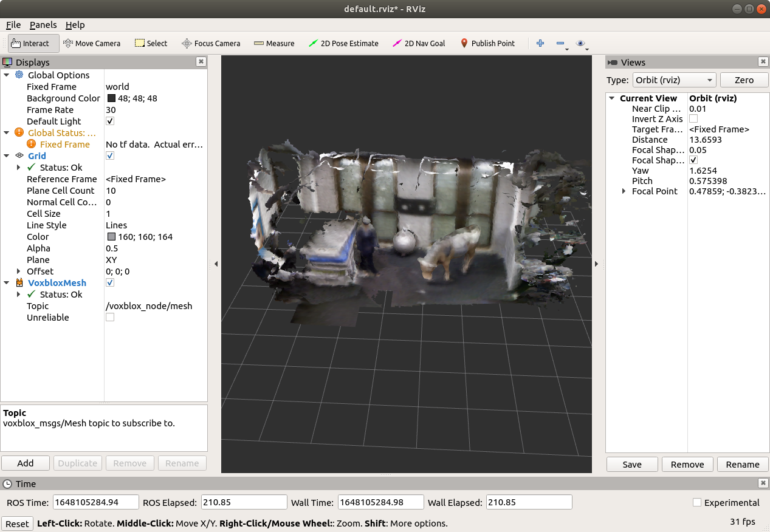Screen dimensions: 770x532
Task: Disable the VoxbloxMesh display checkbox
Action: (x=110, y=282)
